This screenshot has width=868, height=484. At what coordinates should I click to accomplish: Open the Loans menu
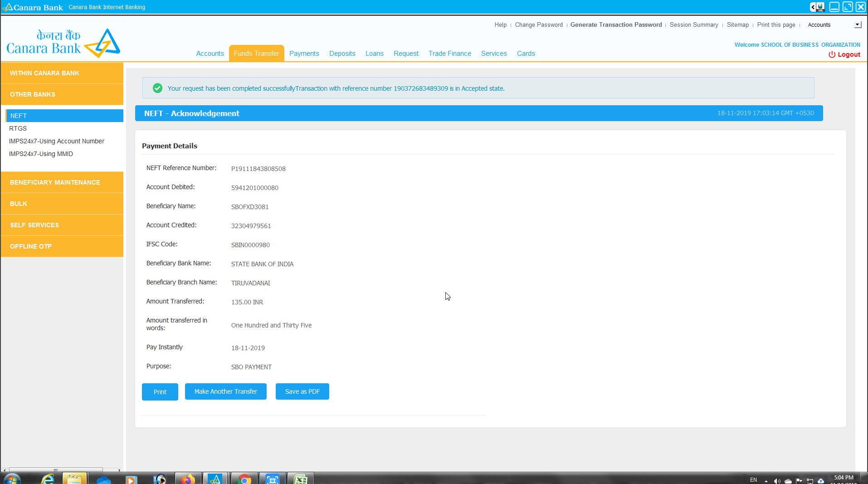(x=375, y=54)
